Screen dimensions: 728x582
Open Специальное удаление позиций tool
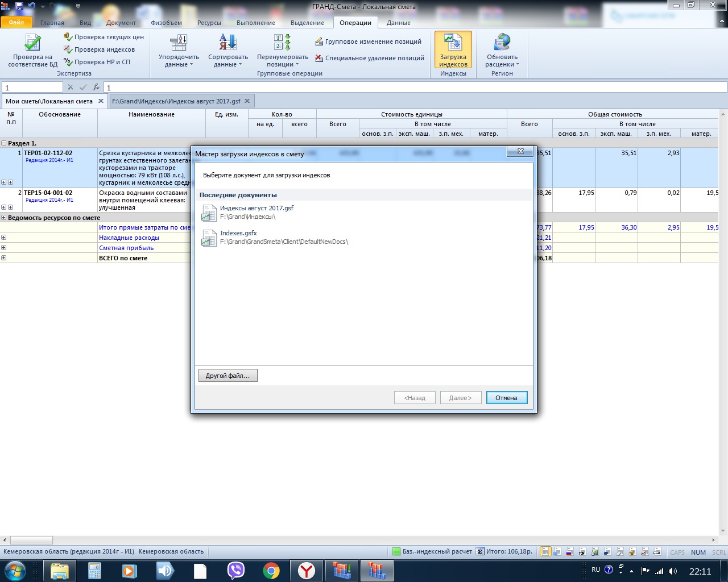coord(370,58)
